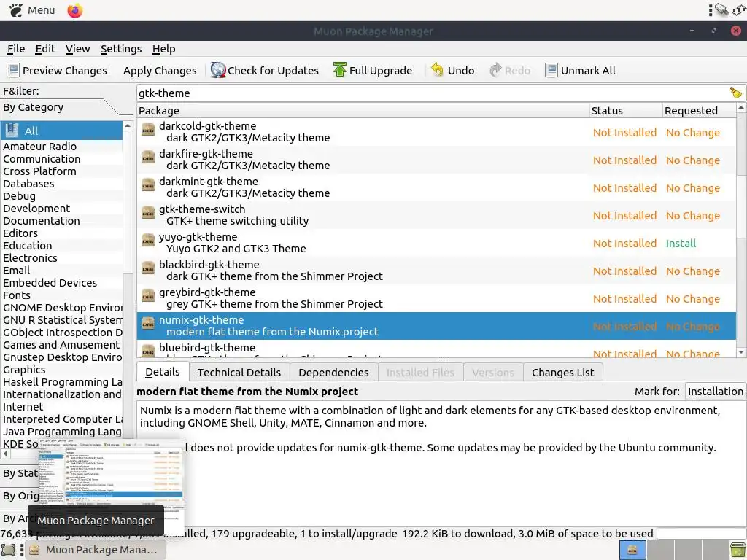Screen dimensions: 747x560
Task: Click the package icon of darkfire-gtk-theme
Action: tap(148, 157)
